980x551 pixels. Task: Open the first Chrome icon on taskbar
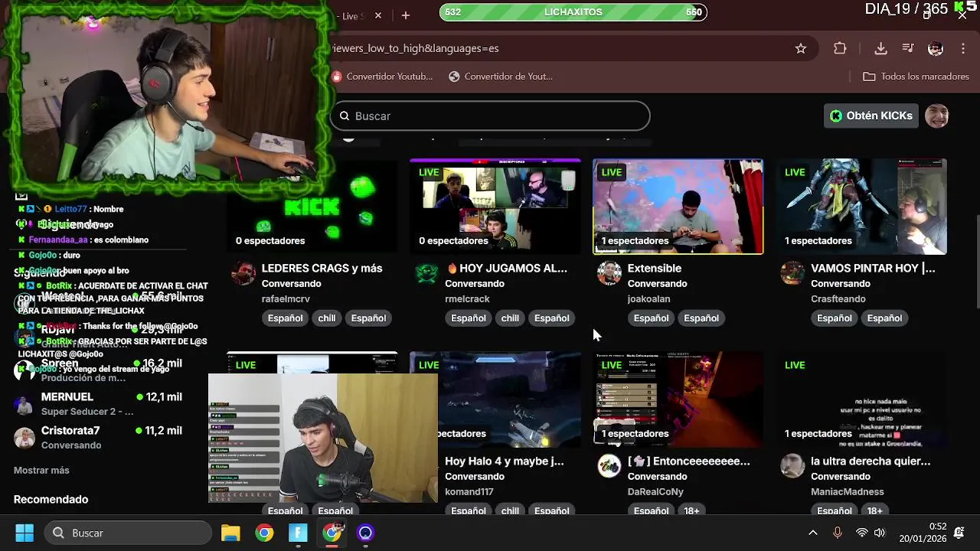(x=264, y=533)
